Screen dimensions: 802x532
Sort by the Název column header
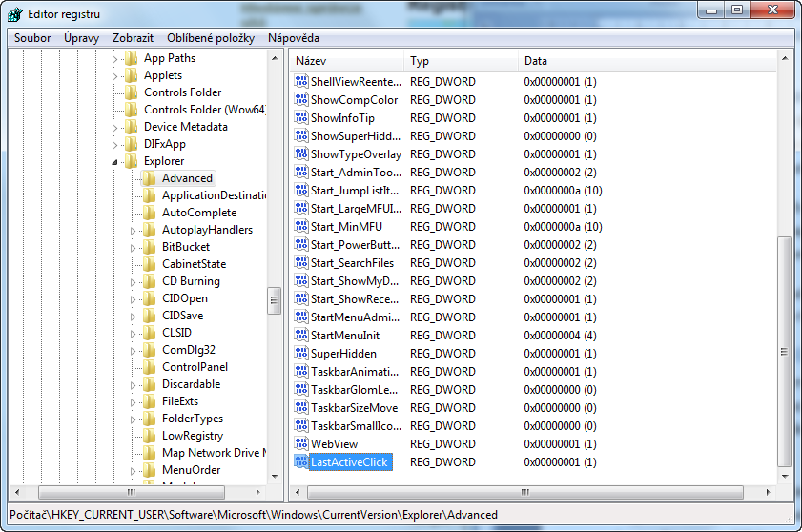(x=347, y=61)
